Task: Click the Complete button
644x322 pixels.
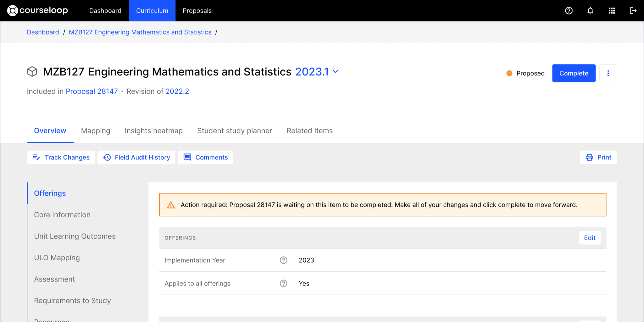Action: point(574,73)
